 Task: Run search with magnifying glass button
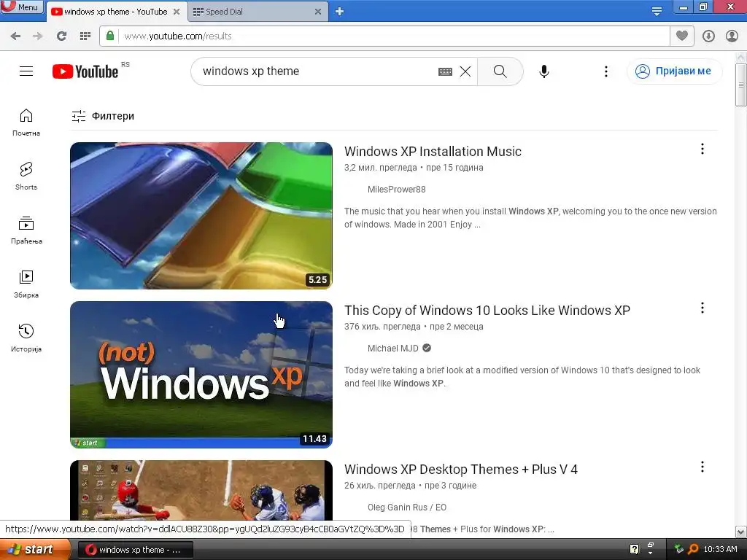500,71
